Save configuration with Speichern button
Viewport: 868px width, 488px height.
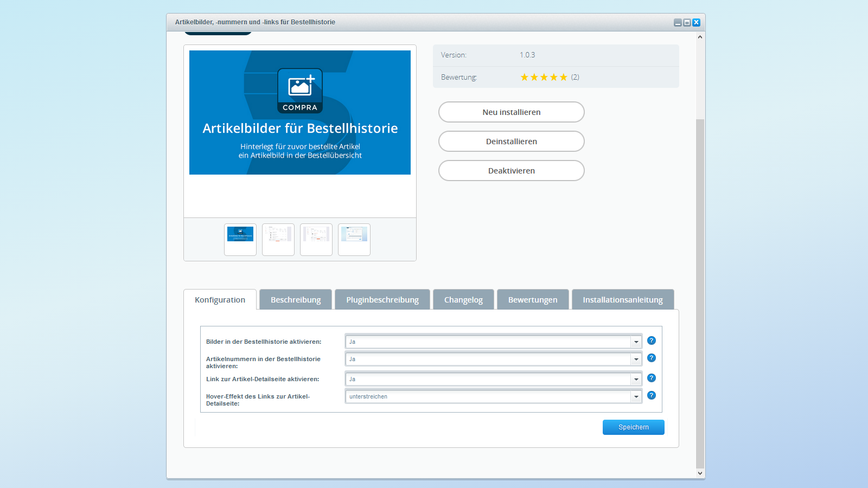pyautogui.click(x=634, y=427)
